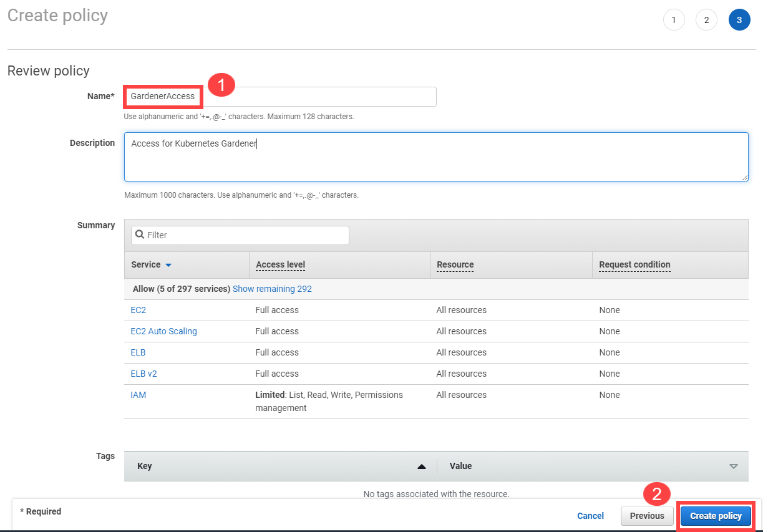The image size is (763, 532).
Task: Open the ELB service link
Action: (138, 352)
